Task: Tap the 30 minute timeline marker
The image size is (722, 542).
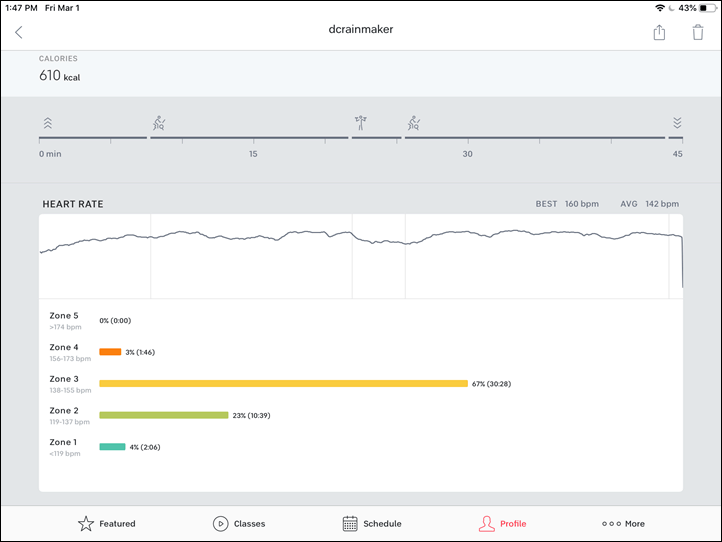Action: pos(467,154)
